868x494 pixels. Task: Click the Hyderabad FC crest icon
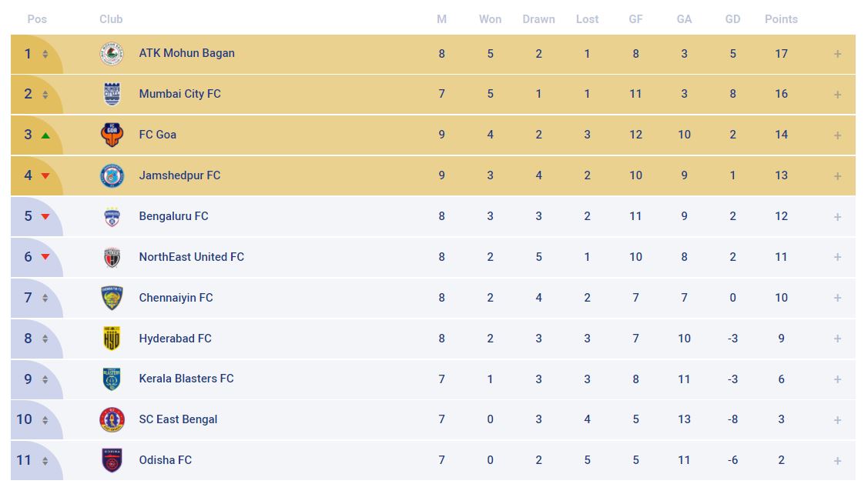click(112, 339)
